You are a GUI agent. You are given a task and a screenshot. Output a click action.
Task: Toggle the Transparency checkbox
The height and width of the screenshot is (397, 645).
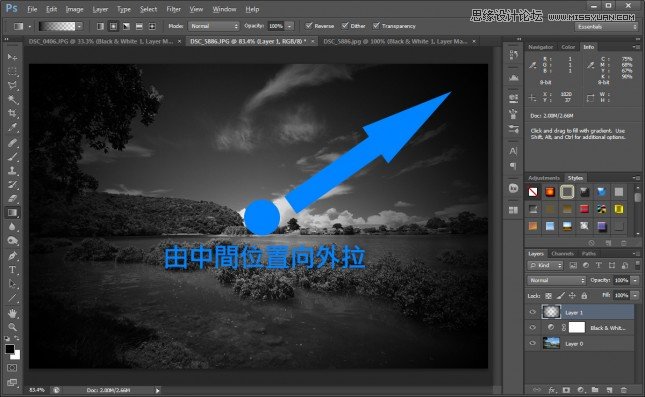click(x=376, y=26)
